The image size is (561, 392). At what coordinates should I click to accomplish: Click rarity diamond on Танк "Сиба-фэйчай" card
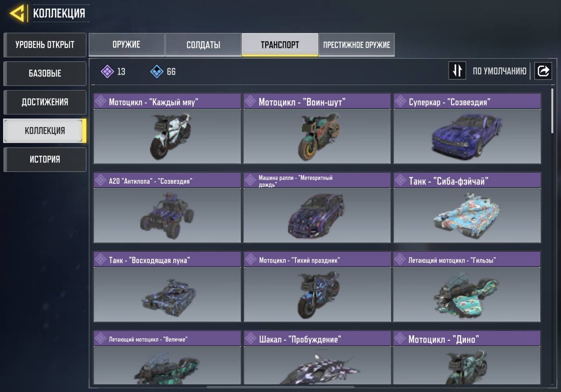click(400, 180)
